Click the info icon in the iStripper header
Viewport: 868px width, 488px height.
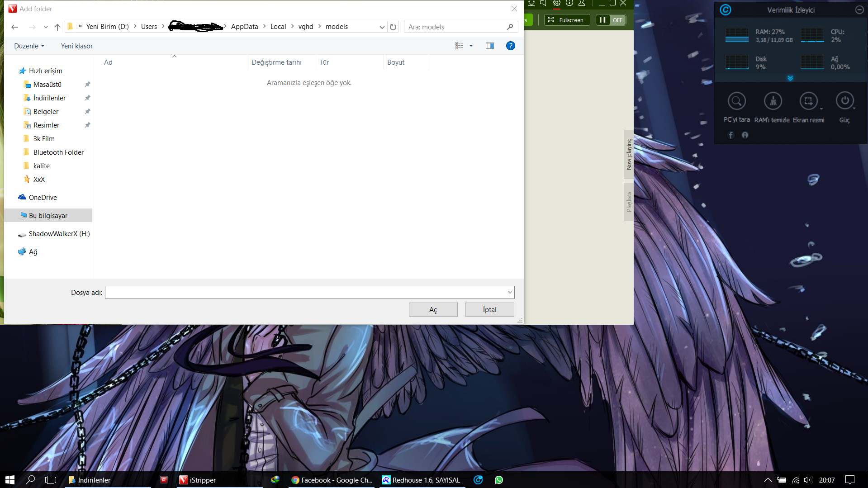[x=569, y=3]
